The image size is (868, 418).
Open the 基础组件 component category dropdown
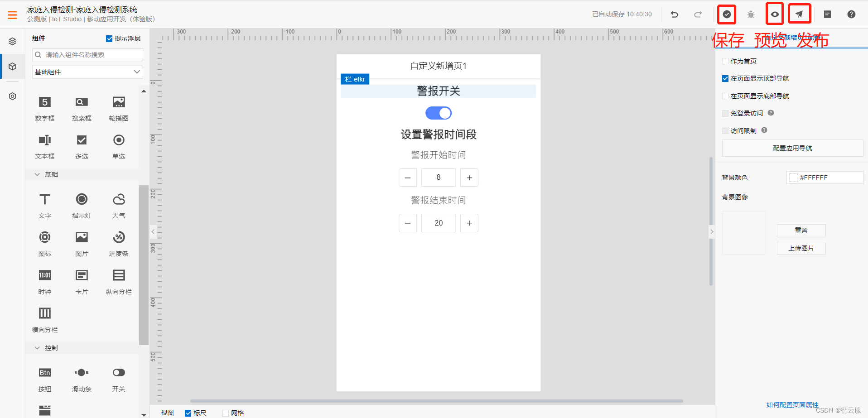87,72
